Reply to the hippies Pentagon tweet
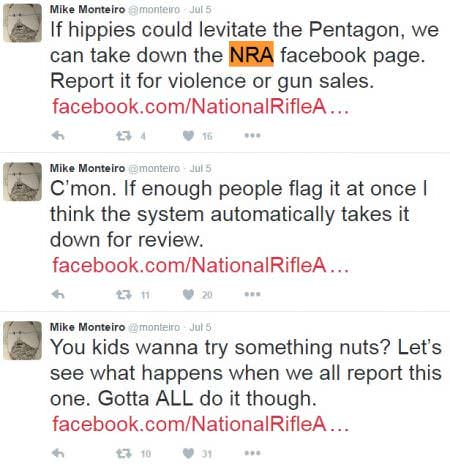The width and height of the screenshot is (450, 467). [58, 136]
